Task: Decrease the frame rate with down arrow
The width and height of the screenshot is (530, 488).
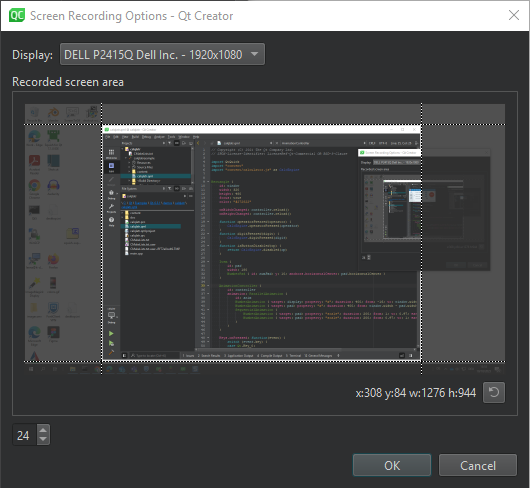Action: (43, 439)
